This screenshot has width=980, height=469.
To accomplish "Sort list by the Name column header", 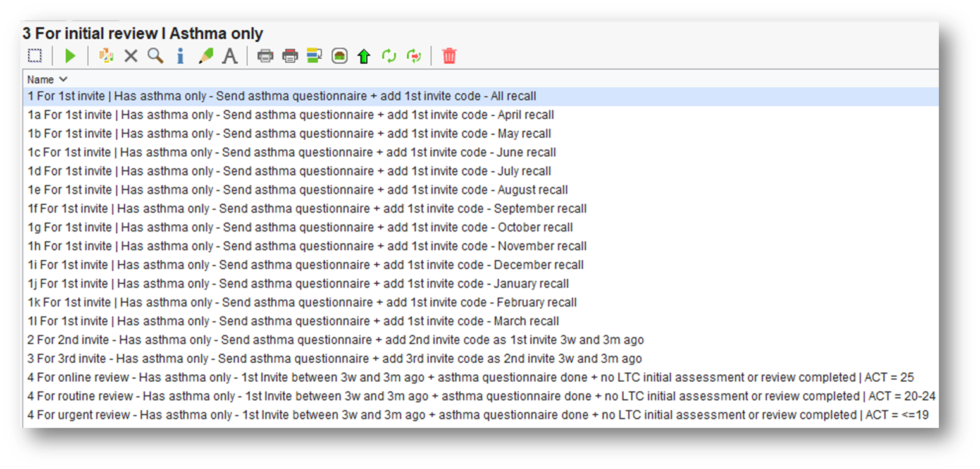I will [47, 80].
